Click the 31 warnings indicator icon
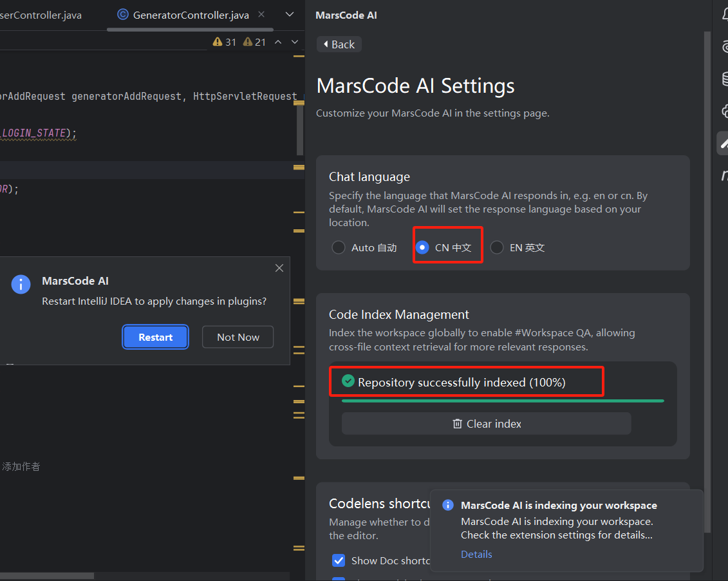This screenshot has height=581, width=728. point(218,42)
